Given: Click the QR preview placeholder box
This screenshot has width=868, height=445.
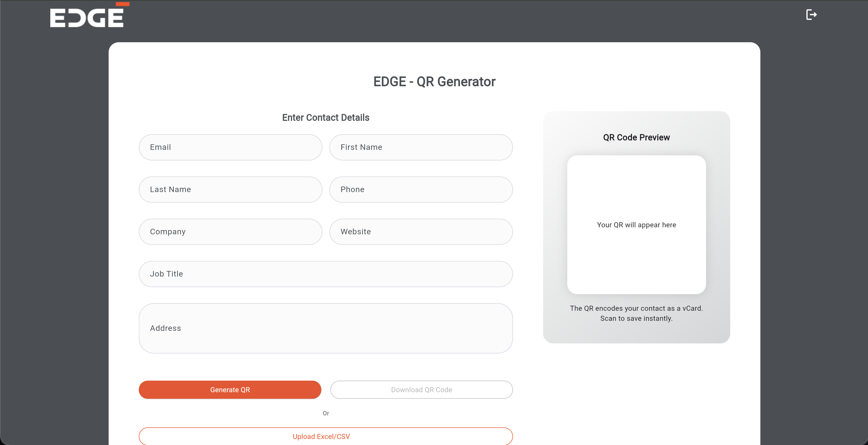Looking at the screenshot, I should [x=636, y=225].
